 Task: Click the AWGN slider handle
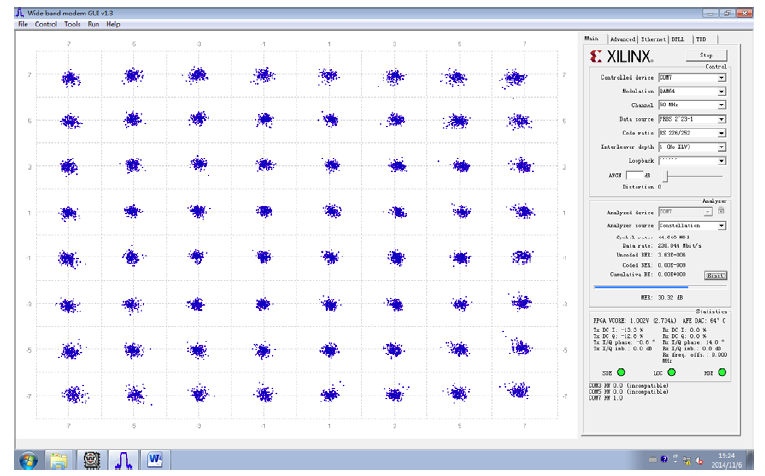tap(665, 176)
